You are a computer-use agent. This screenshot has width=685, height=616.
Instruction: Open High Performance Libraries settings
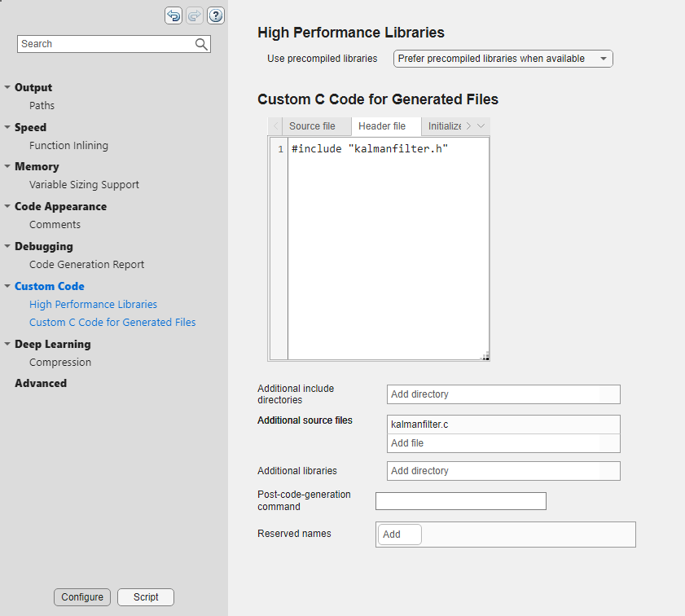[93, 304]
